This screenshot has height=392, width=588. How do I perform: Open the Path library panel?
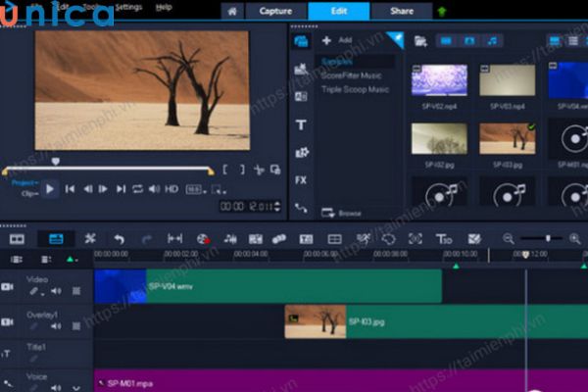pos(301,208)
